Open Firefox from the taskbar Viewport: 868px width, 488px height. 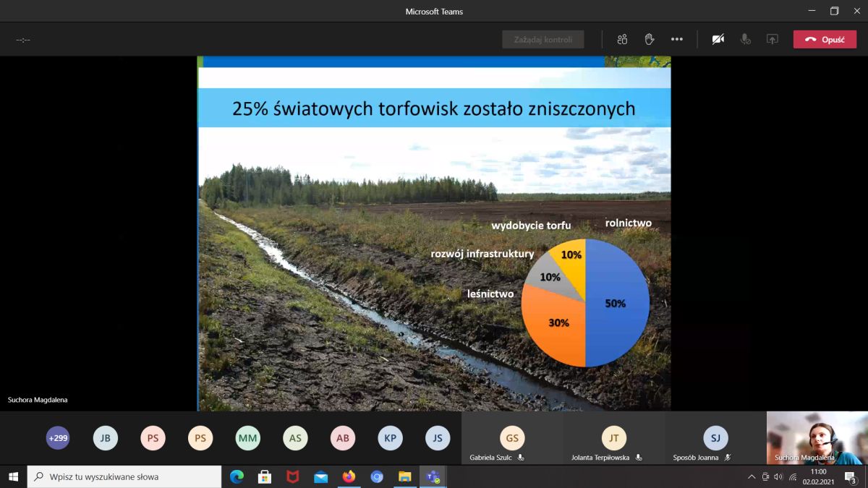coord(349,476)
